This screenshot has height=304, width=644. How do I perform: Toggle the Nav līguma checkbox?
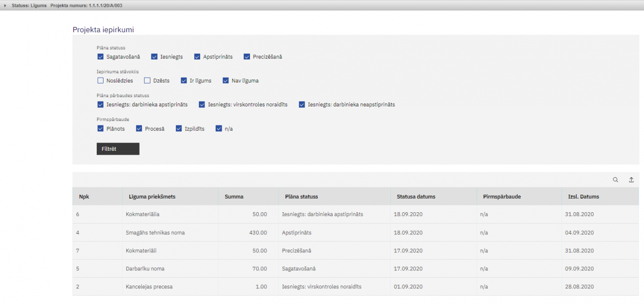[226, 81]
